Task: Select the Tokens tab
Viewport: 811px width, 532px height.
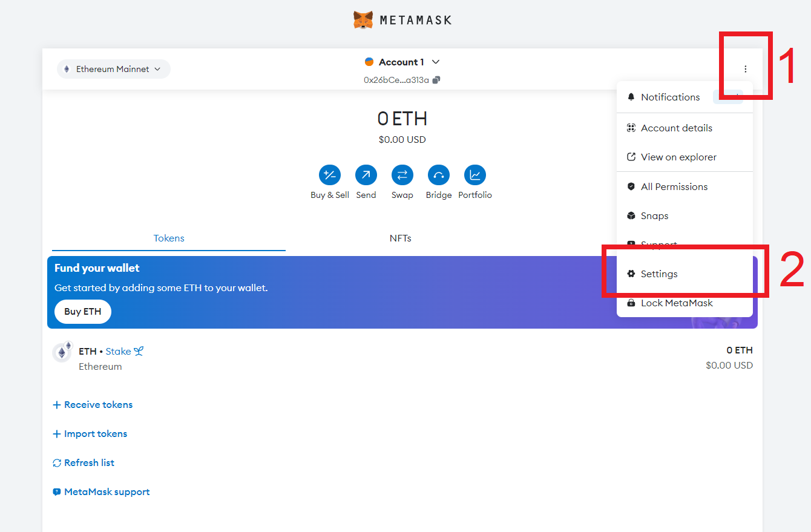Action: coord(169,238)
